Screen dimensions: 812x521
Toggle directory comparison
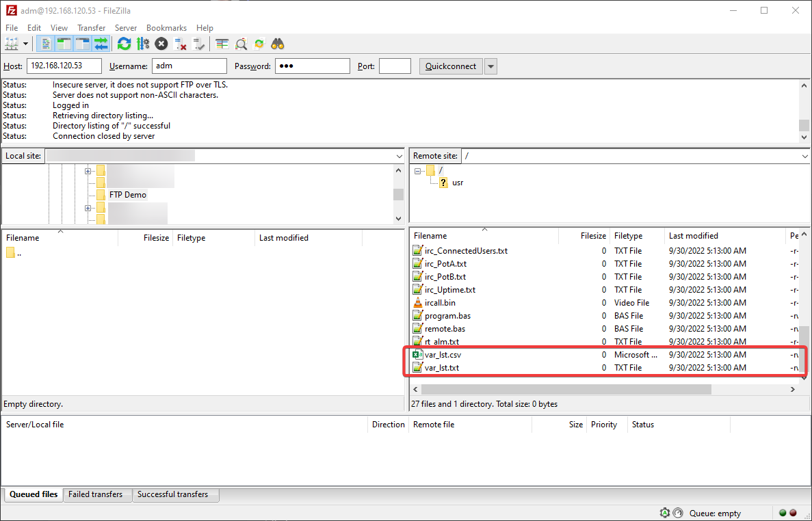pyautogui.click(x=241, y=44)
